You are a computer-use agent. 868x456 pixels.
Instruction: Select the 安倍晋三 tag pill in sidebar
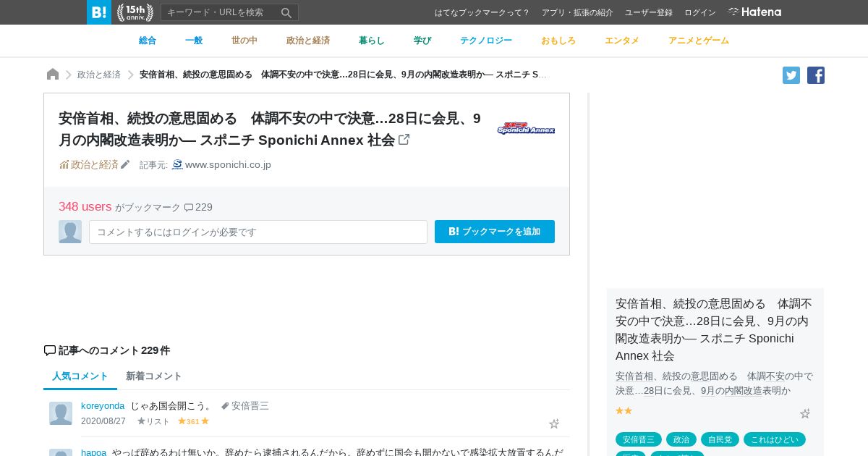pyautogui.click(x=639, y=439)
